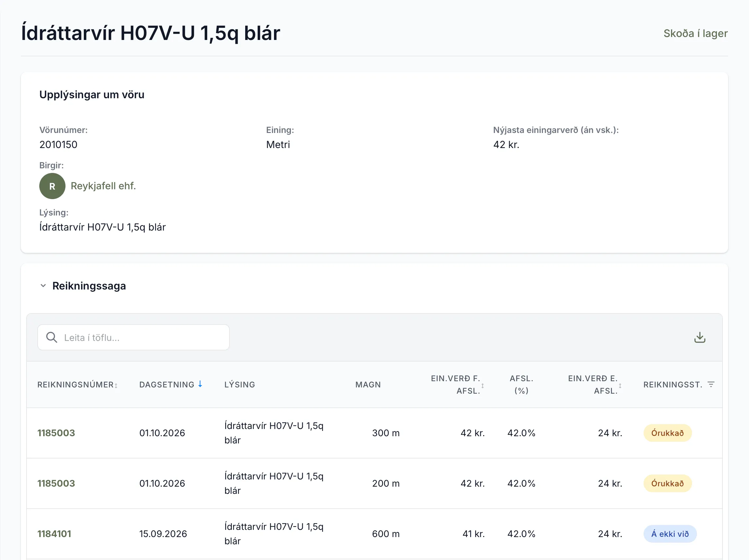Viewport: 749px width, 560px height.
Task: Click latest unit price 42 kr.
Action: tap(506, 145)
